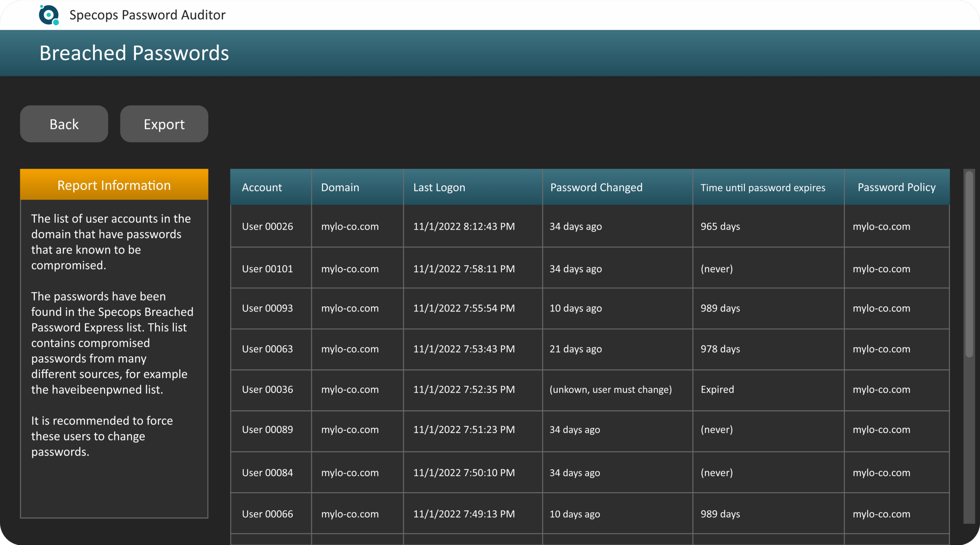
Task: Select the row for User 00026
Action: point(267,226)
